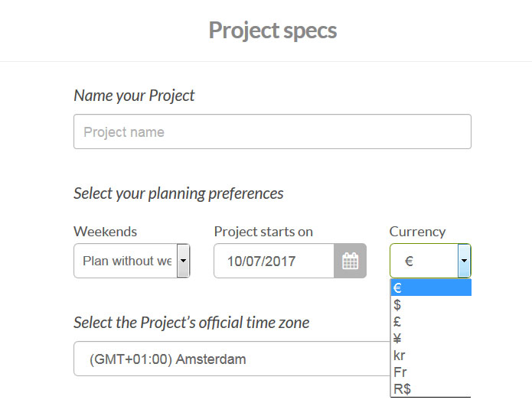Open the Amsterdam time zone dropdown
Image resolution: width=532 pixels, height=419 pixels.
tap(231, 359)
